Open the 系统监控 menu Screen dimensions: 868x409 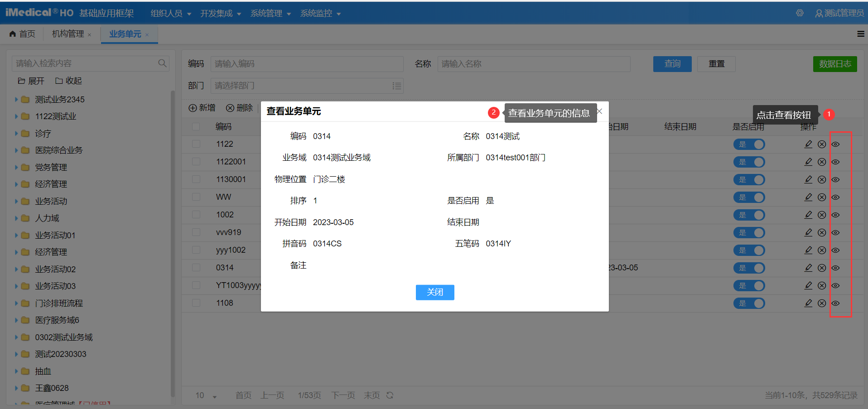click(x=320, y=14)
